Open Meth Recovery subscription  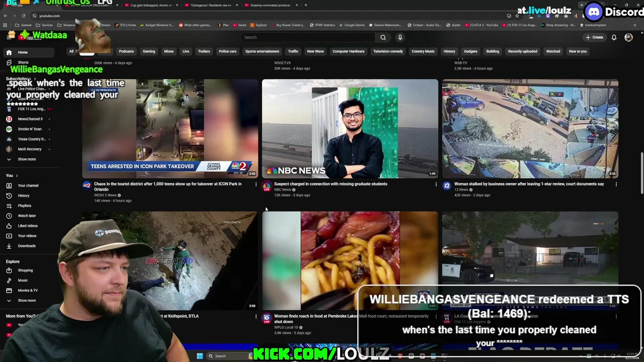(30, 149)
